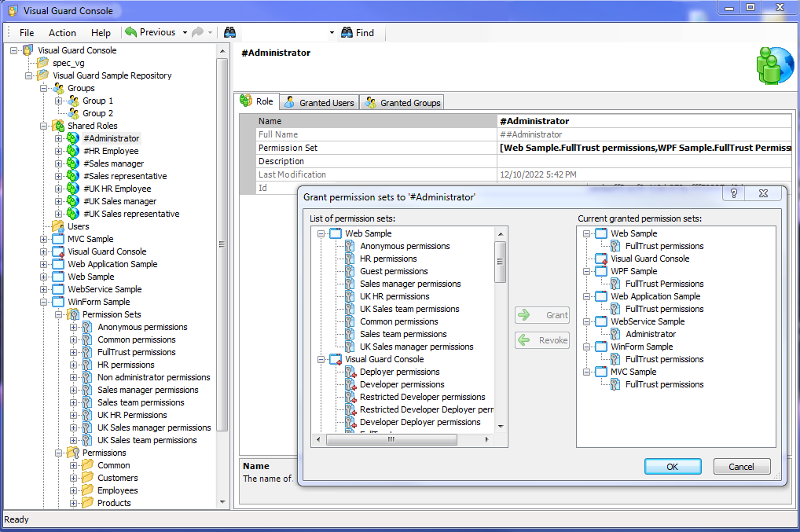Open the search box dropdown arrow
The height and width of the screenshot is (532, 800).
click(x=332, y=33)
